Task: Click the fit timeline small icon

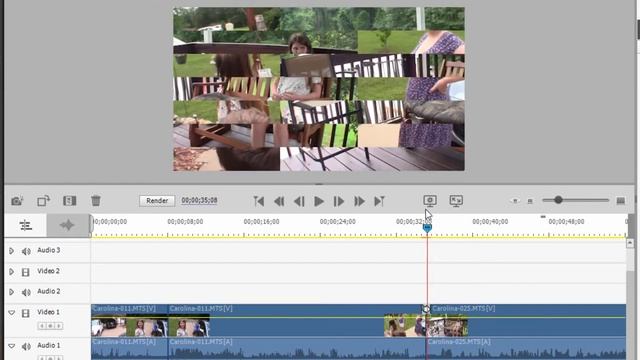Action: pos(530,201)
